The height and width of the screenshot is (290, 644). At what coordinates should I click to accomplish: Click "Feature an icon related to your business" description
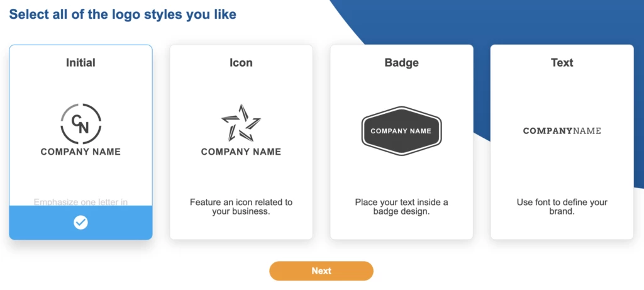[x=241, y=207]
